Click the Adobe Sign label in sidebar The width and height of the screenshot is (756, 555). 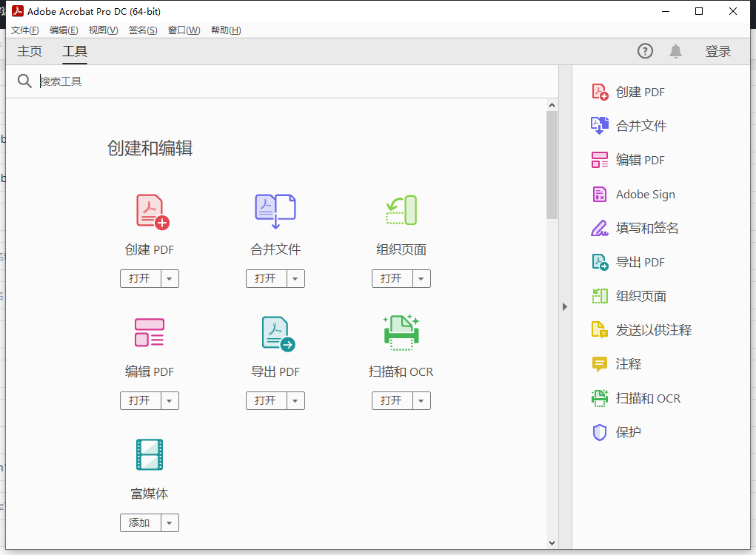pos(646,194)
